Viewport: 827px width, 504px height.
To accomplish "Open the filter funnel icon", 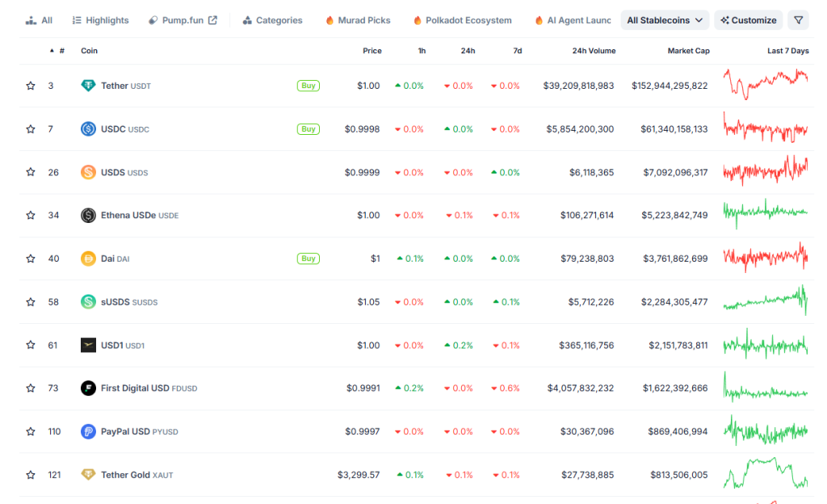I will point(799,20).
